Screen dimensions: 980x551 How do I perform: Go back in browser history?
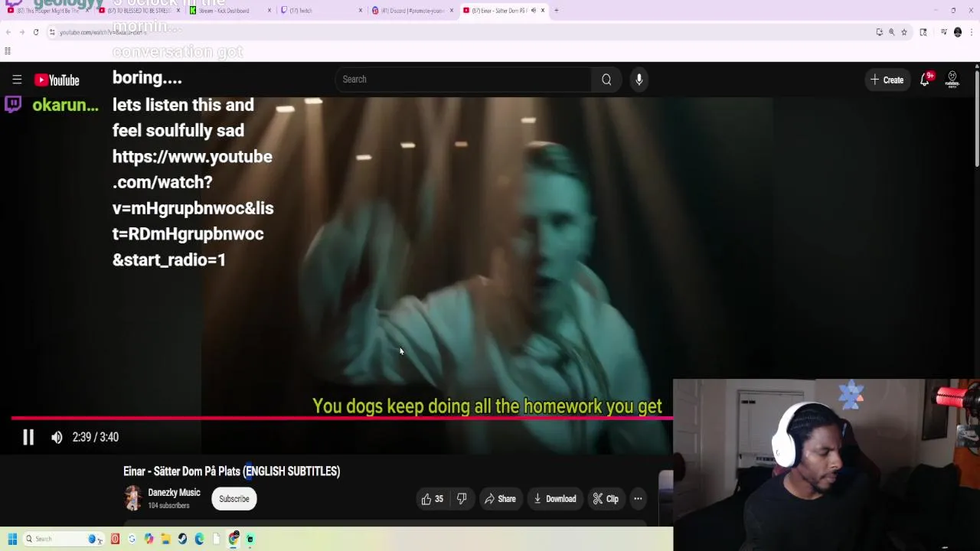pos(8,32)
